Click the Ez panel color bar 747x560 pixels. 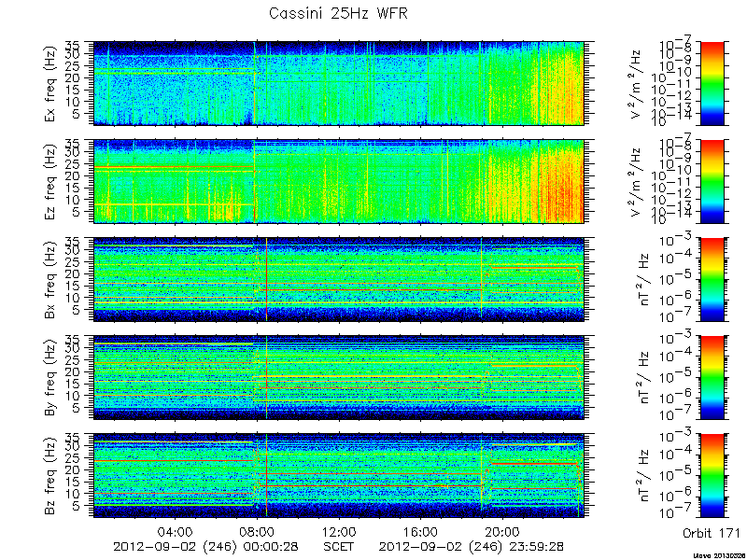click(712, 181)
